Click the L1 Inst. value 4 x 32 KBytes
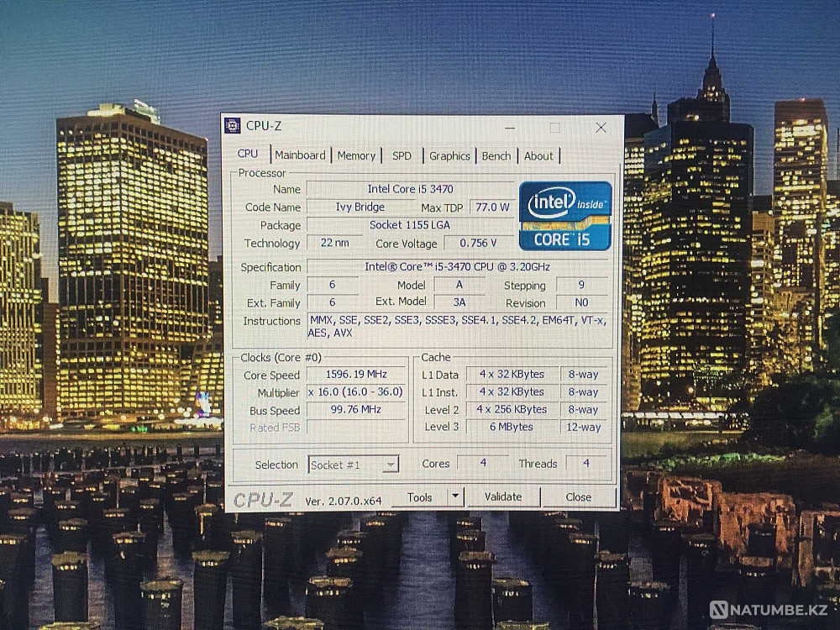The width and height of the screenshot is (840, 630). pyautogui.click(x=512, y=392)
